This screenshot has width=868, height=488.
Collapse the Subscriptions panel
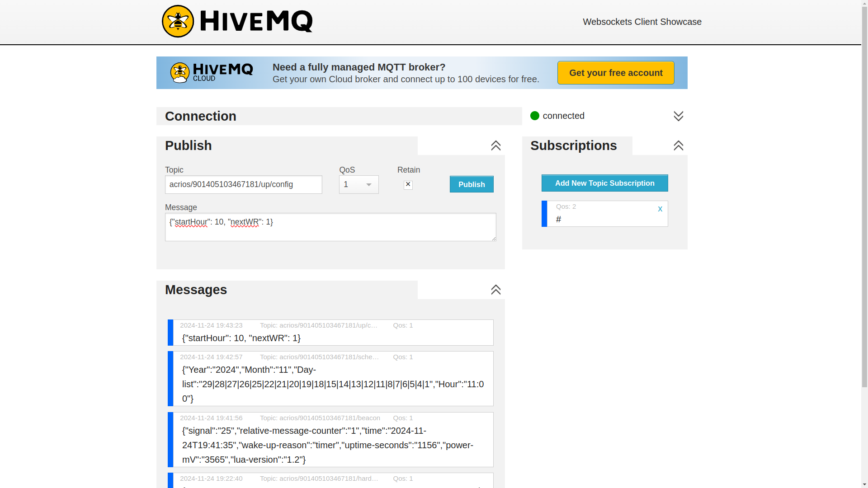click(x=678, y=145)
